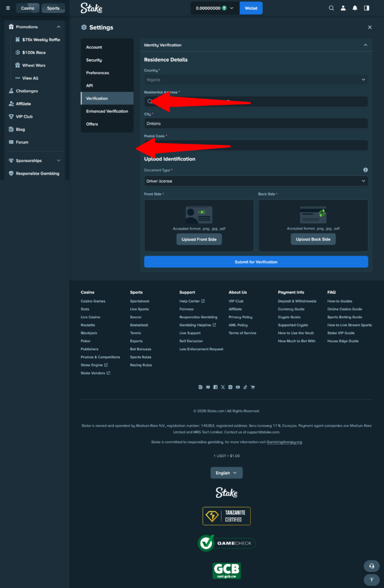View All promotions in sidebar
Viewport: 384px width, 588px height.
(26, 78)
